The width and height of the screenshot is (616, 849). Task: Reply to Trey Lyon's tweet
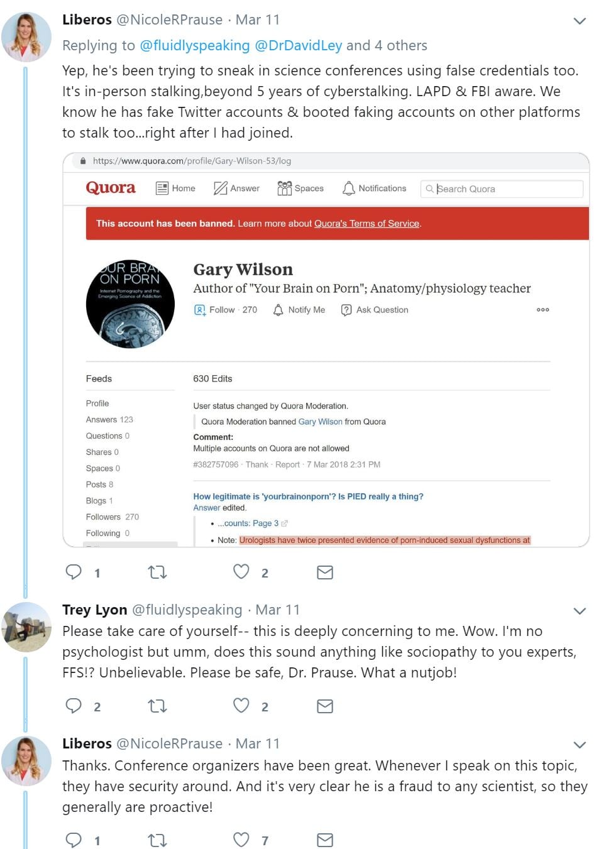[74, 706]
